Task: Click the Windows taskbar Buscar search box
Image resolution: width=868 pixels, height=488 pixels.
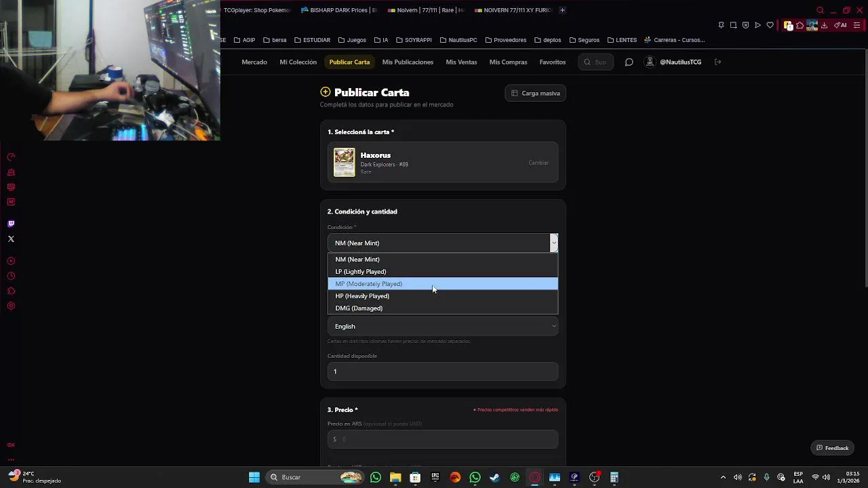Action: coord(315,477)
